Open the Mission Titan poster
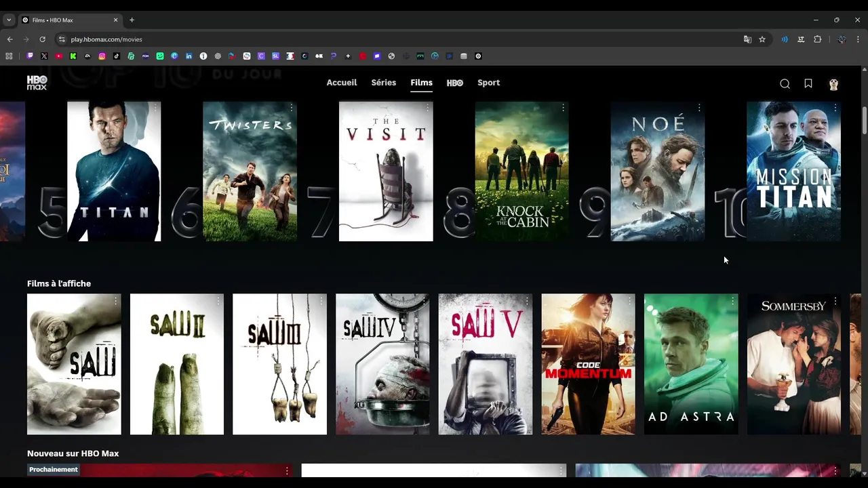The height and width of the screenshot is (488, 868). point(793,171)
